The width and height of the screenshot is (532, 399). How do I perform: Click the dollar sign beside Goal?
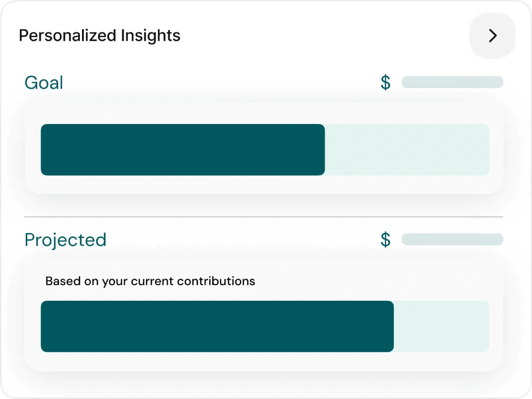click(x=386, y=83)
